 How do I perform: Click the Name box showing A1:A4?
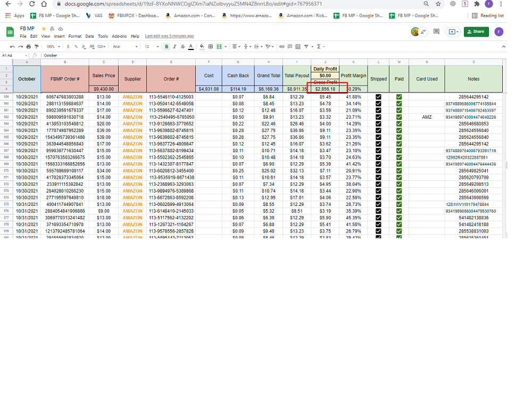[x=14, y=55]
